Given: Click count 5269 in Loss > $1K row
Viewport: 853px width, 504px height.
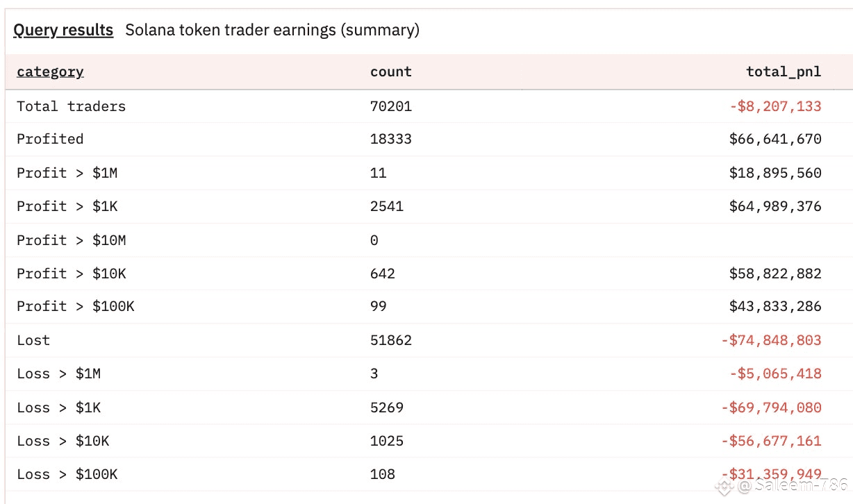Looking at the screenshot, I should click(x=386, y=408).
